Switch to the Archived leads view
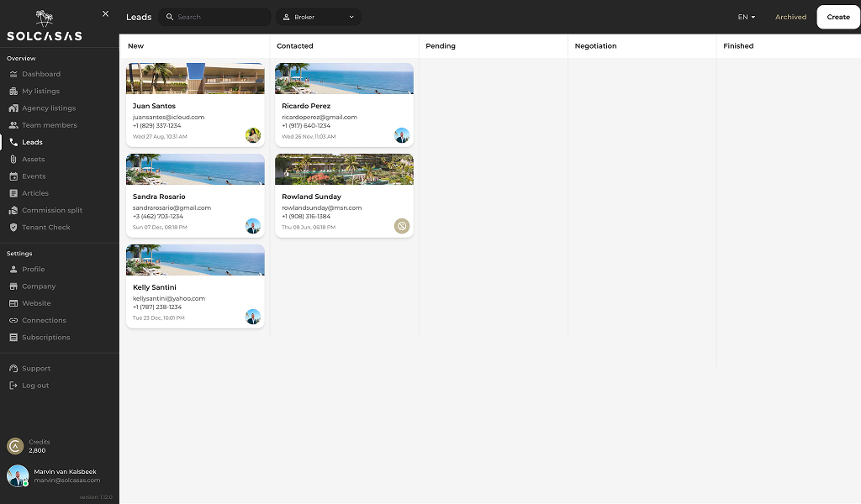This screenshot has height=504, width=861. (790, 17)
